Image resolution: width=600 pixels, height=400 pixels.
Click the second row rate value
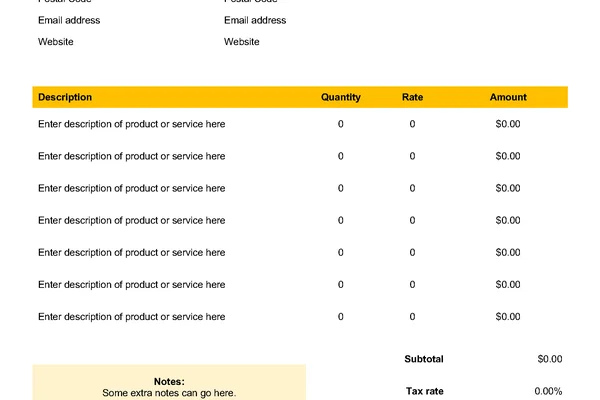click(412, 156)
